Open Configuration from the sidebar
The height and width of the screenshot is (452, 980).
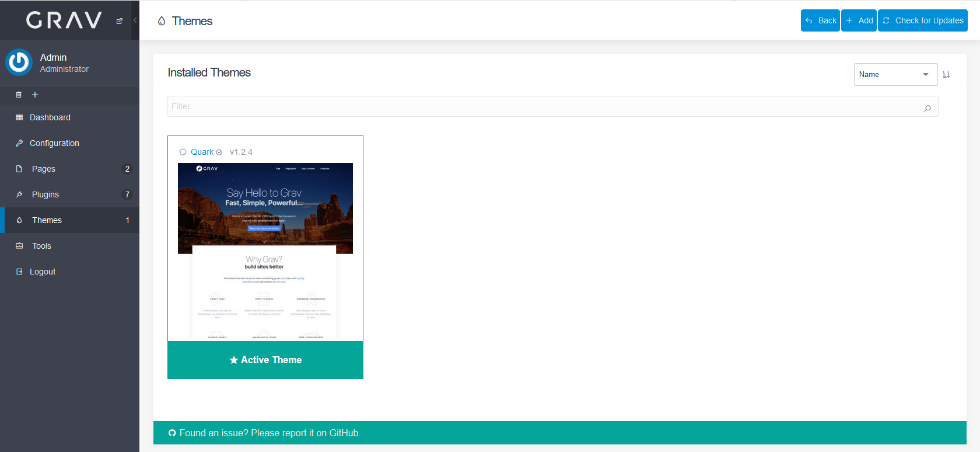(x=70, y=143)
